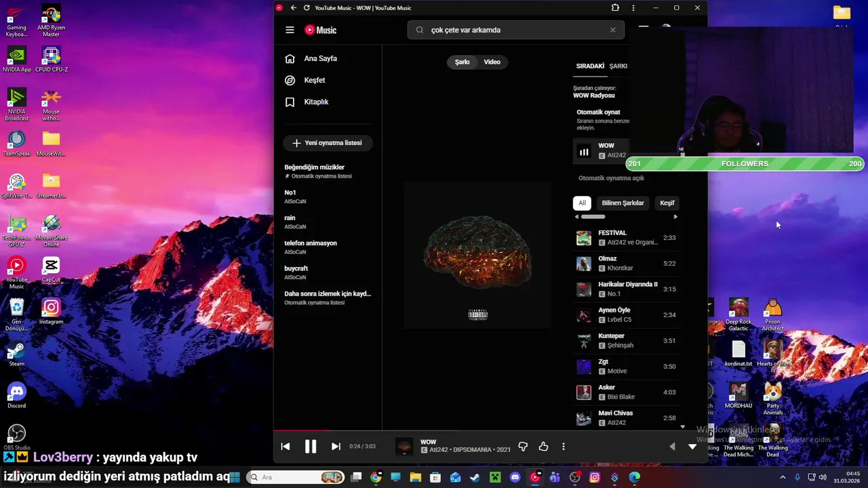Viewport: 868px width, 488px height.
Task: Click the album cover brain artwork
Action: pyautogui.click(x=477, y=255)
